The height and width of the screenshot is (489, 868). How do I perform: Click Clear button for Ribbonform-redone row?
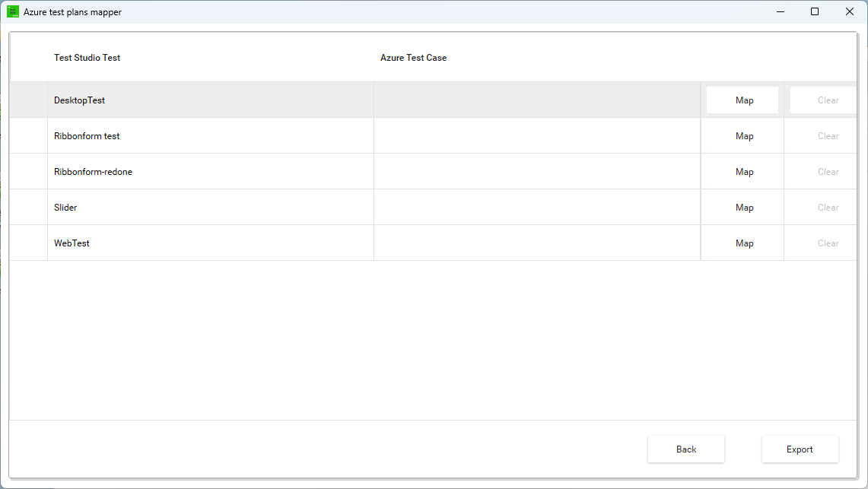click(824, 171)
